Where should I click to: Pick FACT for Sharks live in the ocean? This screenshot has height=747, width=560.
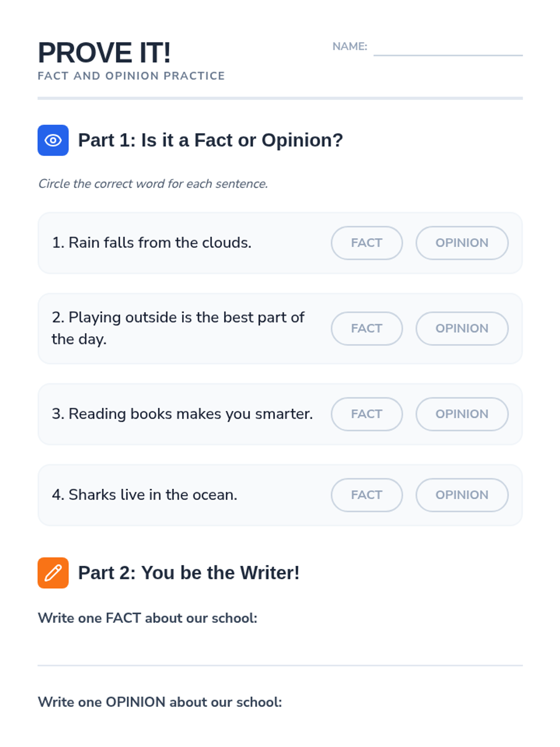tap(367, 495)
